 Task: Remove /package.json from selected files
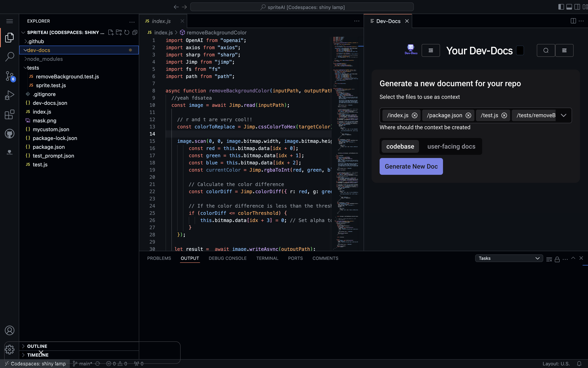468,115
